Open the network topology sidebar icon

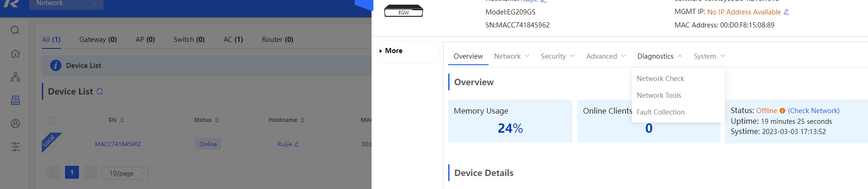[x=15, y=77]
